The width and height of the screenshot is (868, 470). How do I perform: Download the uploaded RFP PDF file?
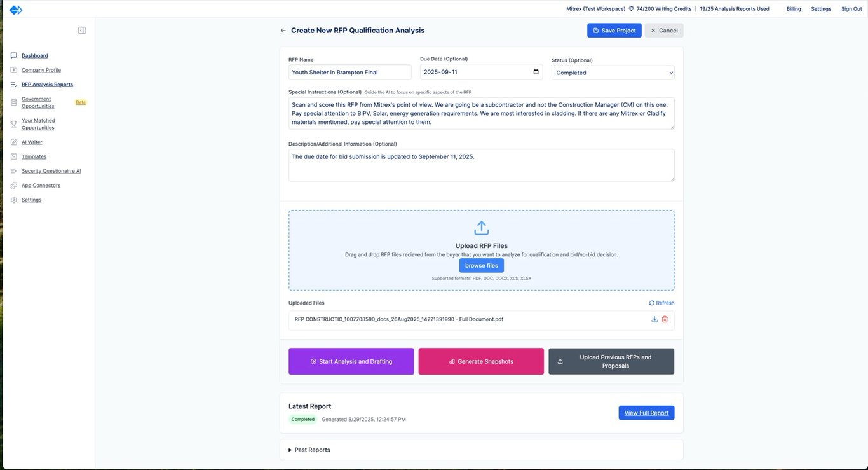click(654, 319)
